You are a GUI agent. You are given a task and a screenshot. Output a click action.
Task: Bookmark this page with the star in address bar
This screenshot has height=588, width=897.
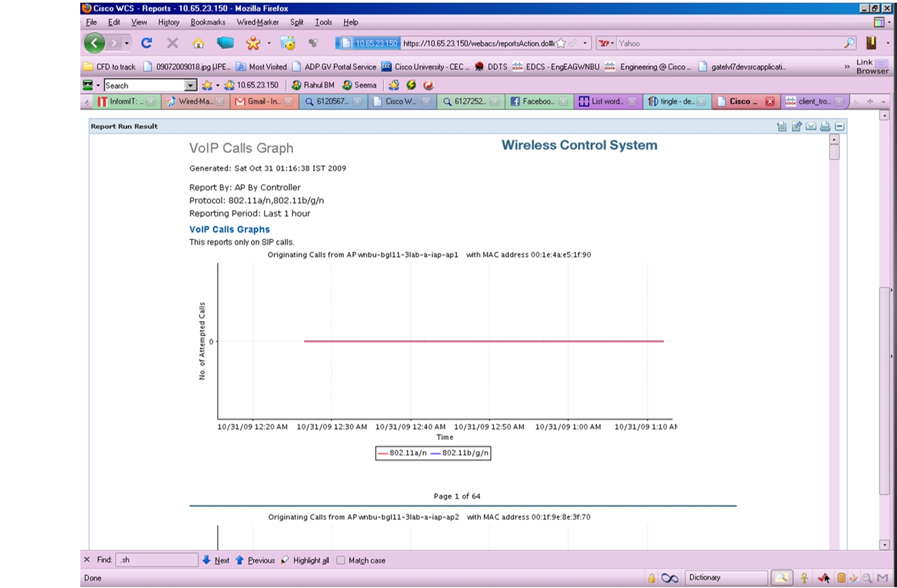coord(561,43)
